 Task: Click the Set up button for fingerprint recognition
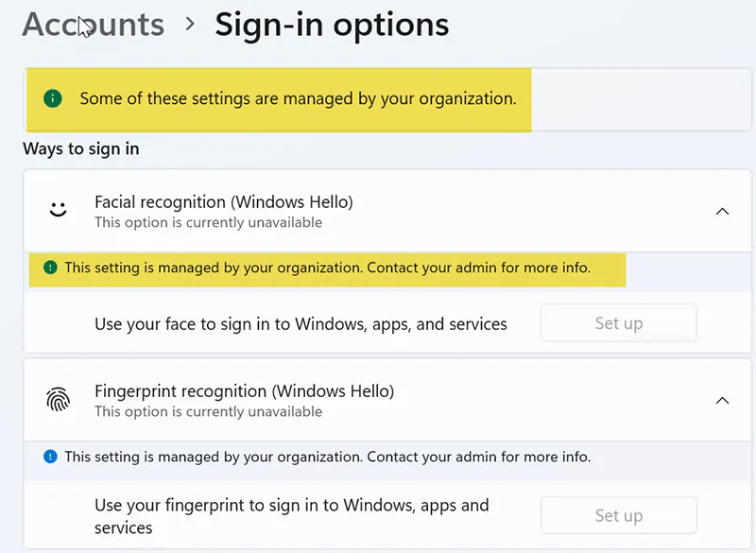(x=618, y=514)
